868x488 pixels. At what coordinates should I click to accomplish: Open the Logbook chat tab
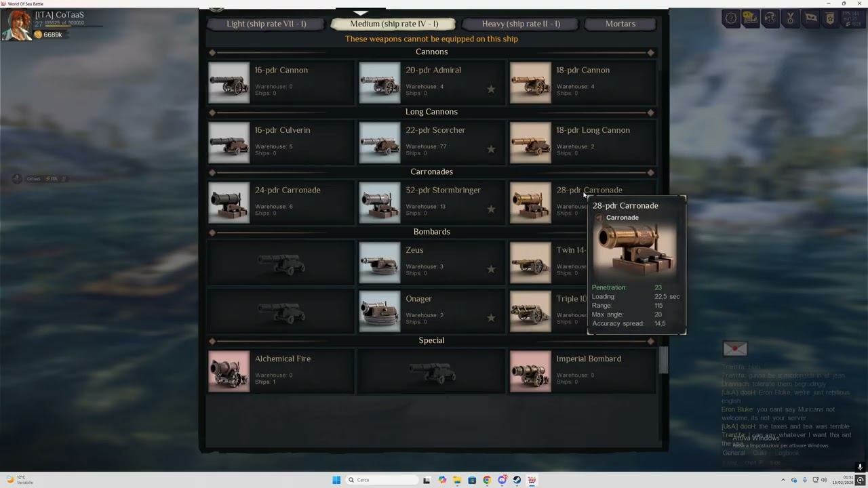[x=787, y=453]
